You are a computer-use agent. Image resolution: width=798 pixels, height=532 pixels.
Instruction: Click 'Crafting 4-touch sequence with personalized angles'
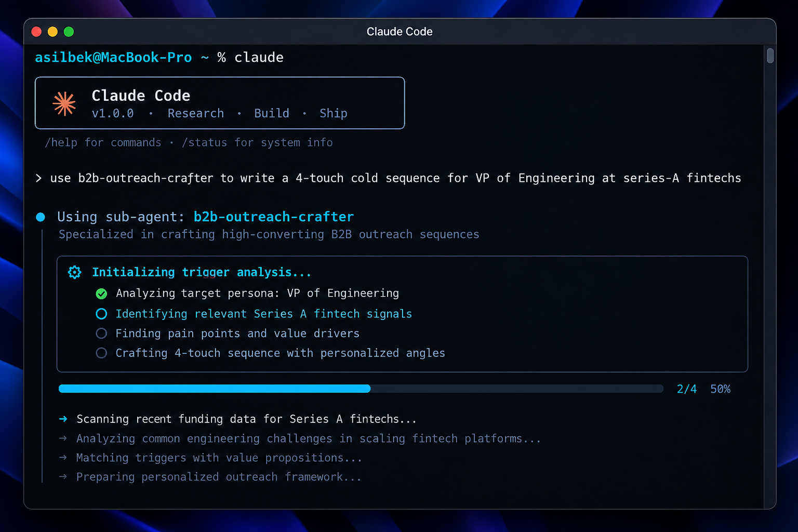click(x=281, y=353)
